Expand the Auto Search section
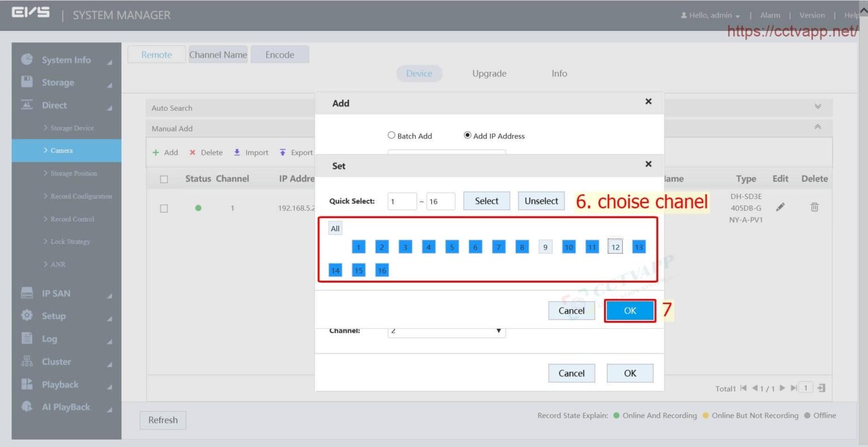 click(x=817, y=106)
